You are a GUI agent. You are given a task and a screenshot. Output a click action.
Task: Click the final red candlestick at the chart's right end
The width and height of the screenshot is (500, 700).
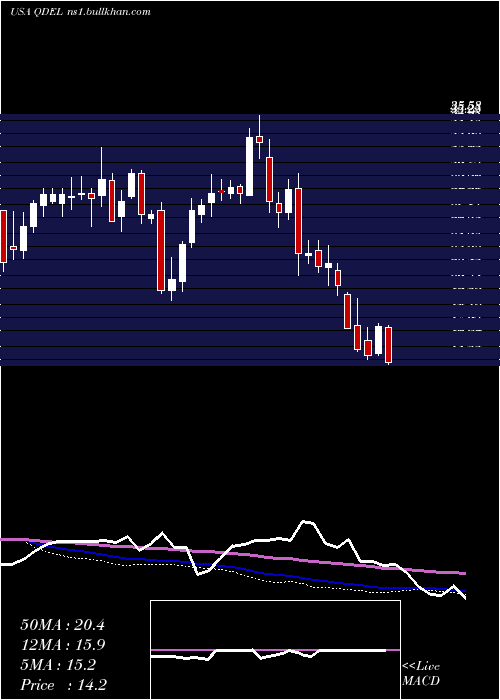[x=388, y=345]
